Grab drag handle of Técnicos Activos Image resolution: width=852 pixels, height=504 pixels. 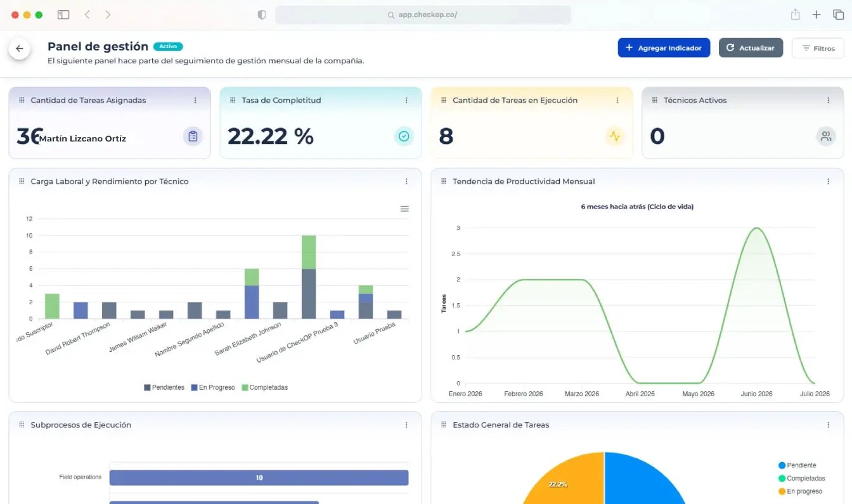(655, 100)
